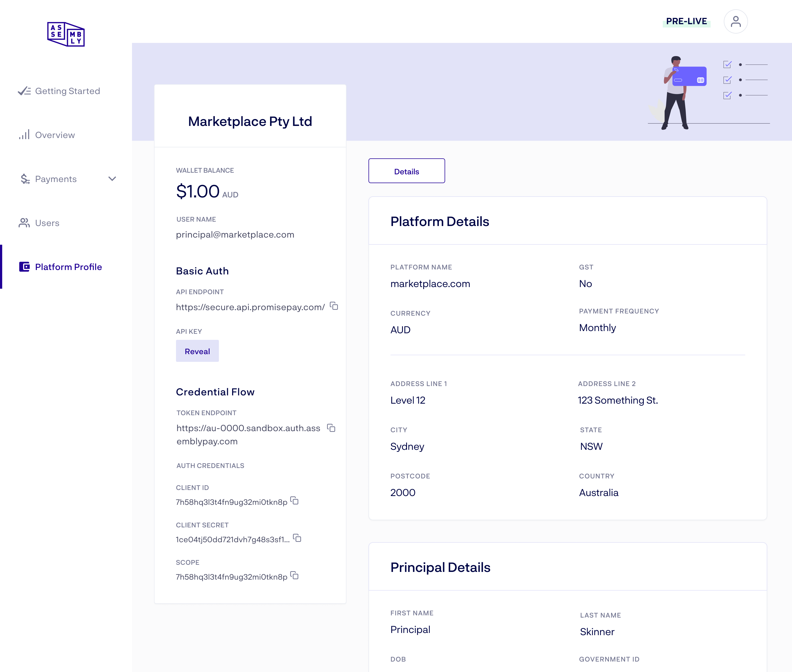
Task: Open the user account avatar menu
Action: [735, 21]
